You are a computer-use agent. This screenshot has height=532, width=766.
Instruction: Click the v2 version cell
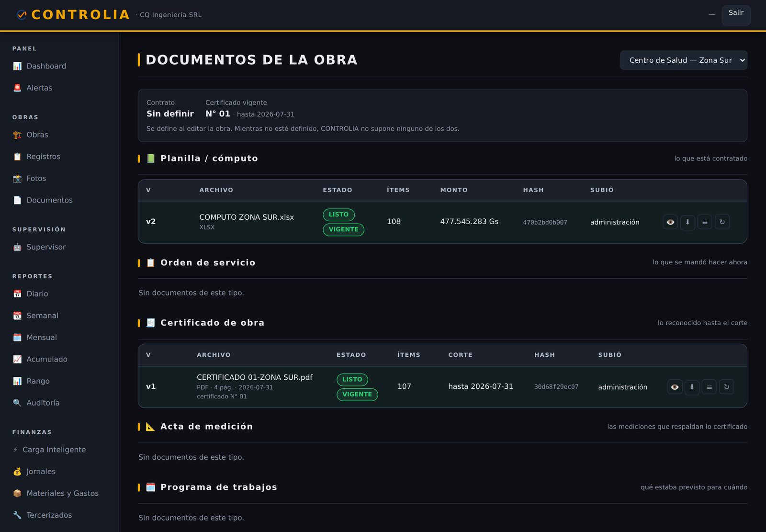151,222
